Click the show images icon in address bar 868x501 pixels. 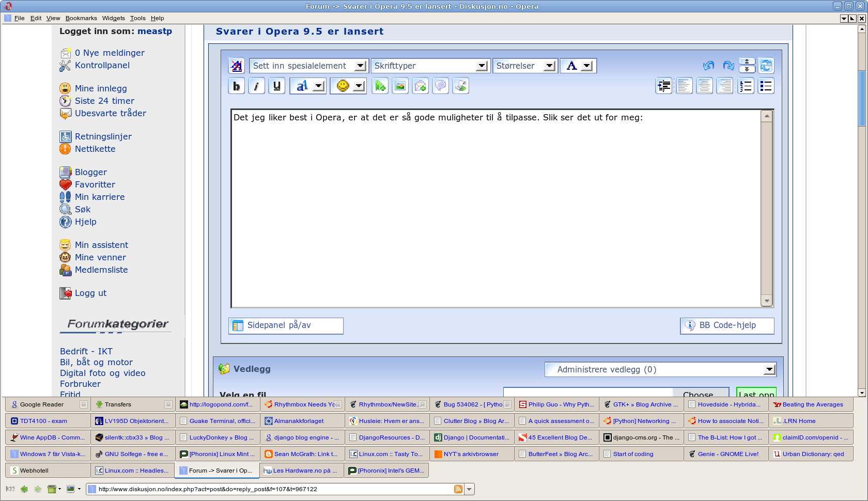point(71,489)
